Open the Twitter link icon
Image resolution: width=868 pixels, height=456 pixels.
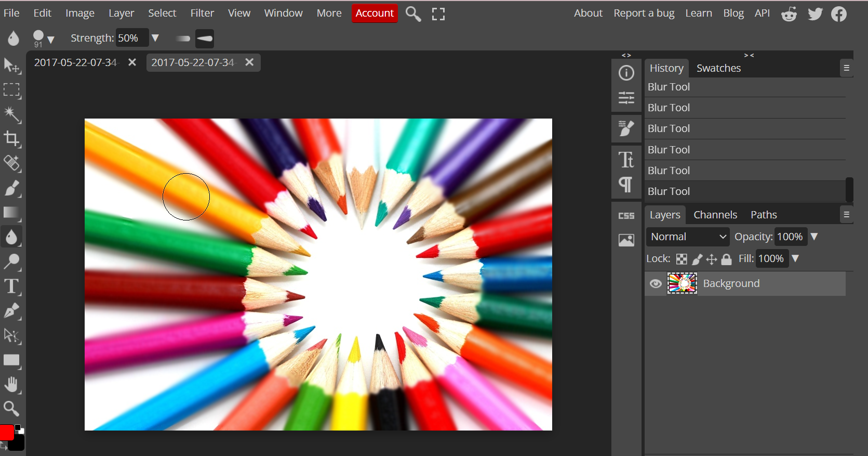815,14
